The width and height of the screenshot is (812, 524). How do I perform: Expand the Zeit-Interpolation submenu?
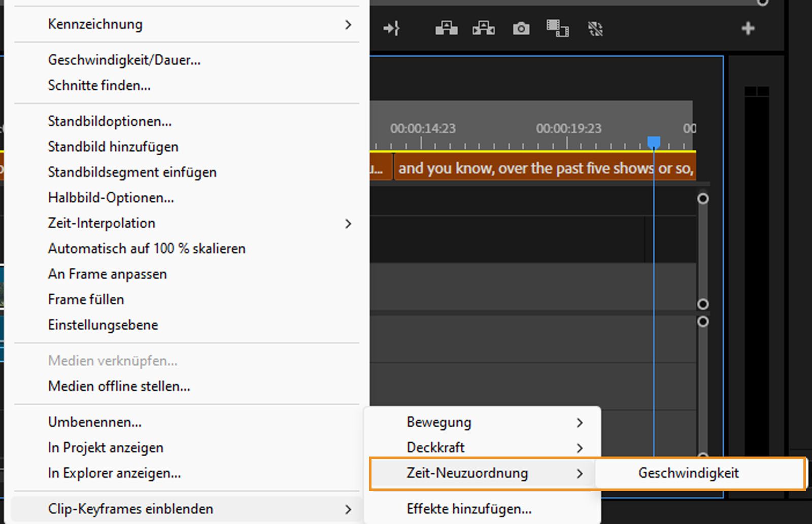(101, 223)
